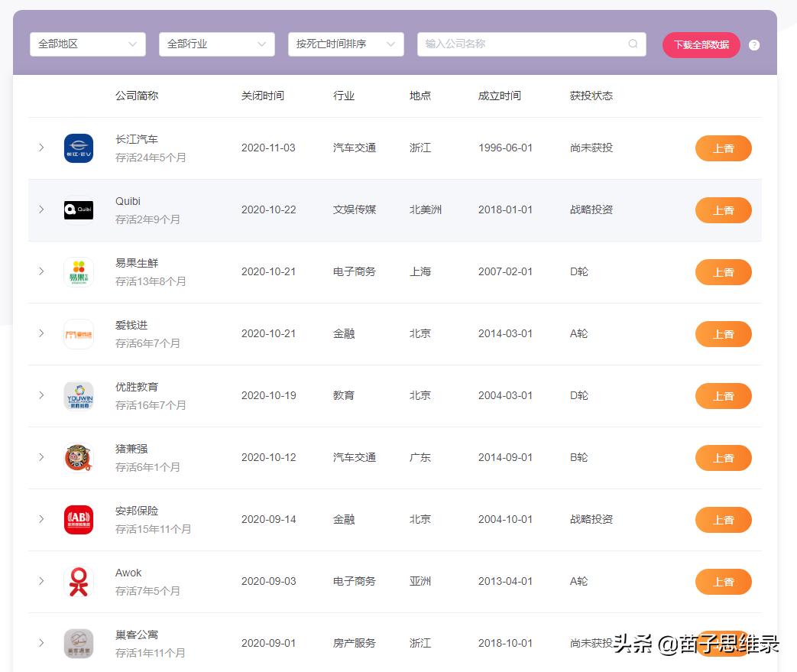Image resolution: width=797 pixels, height=672 pixels.
Task: Click the search magnifier icon
Action: [633, 44]
